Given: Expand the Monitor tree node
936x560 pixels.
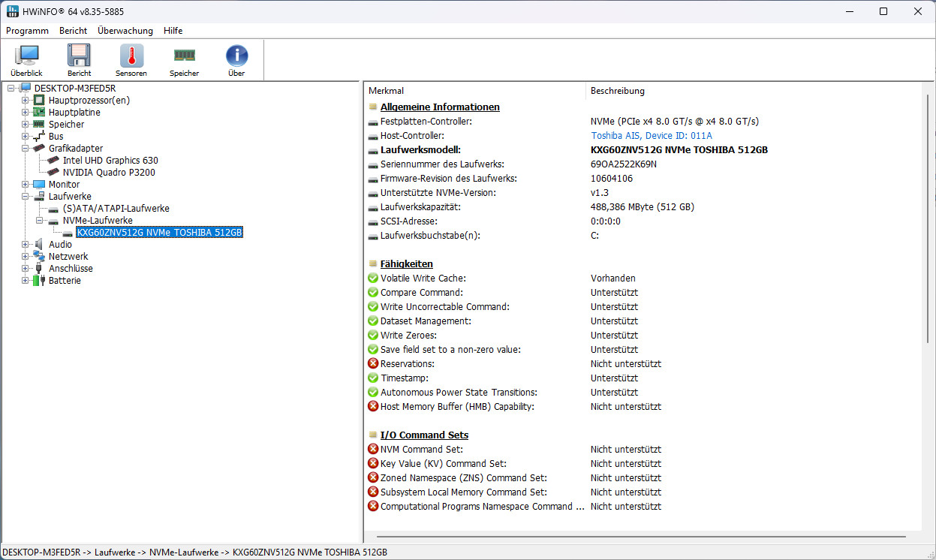Looking at the screenshot, I should [26, 185].
